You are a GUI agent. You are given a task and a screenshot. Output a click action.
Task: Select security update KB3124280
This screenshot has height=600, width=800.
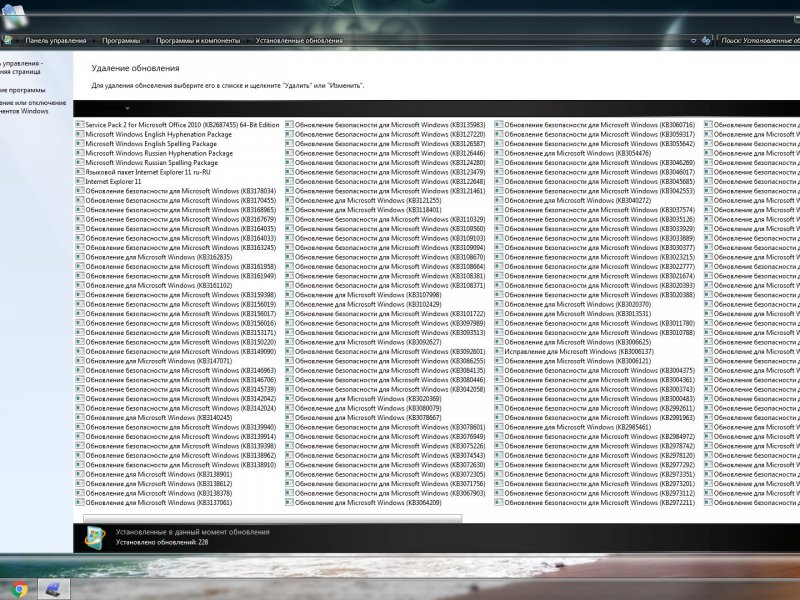(390, 162)
